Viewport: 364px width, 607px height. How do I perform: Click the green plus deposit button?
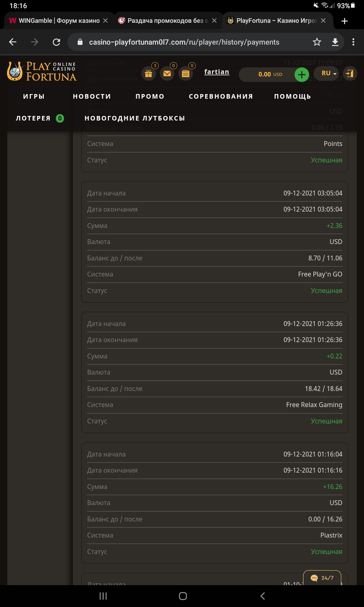302,74
